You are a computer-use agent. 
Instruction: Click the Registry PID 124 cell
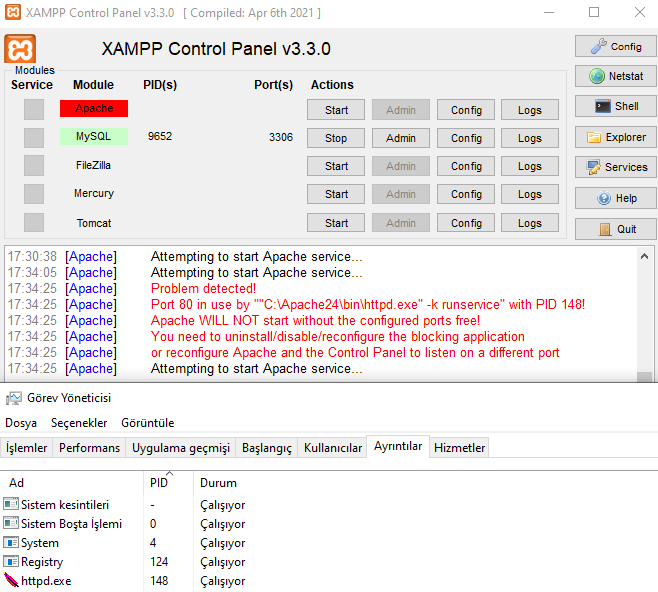pos(159,562)
